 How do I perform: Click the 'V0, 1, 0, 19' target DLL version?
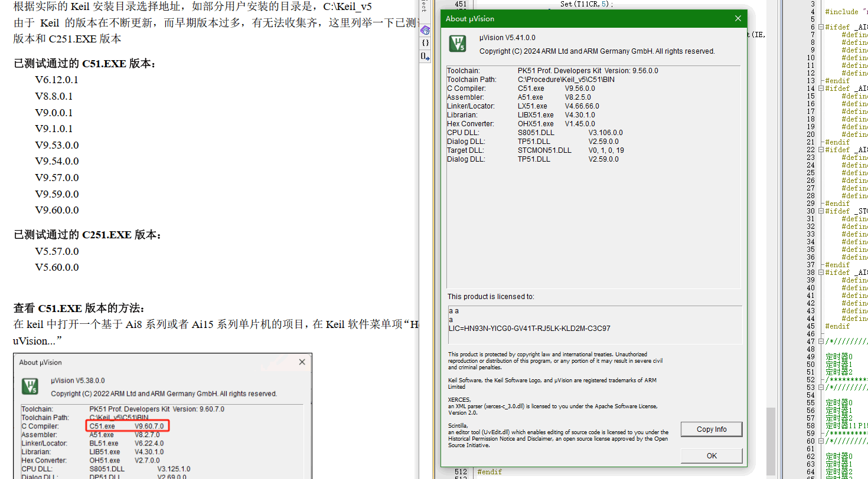[x=606, y=150]
